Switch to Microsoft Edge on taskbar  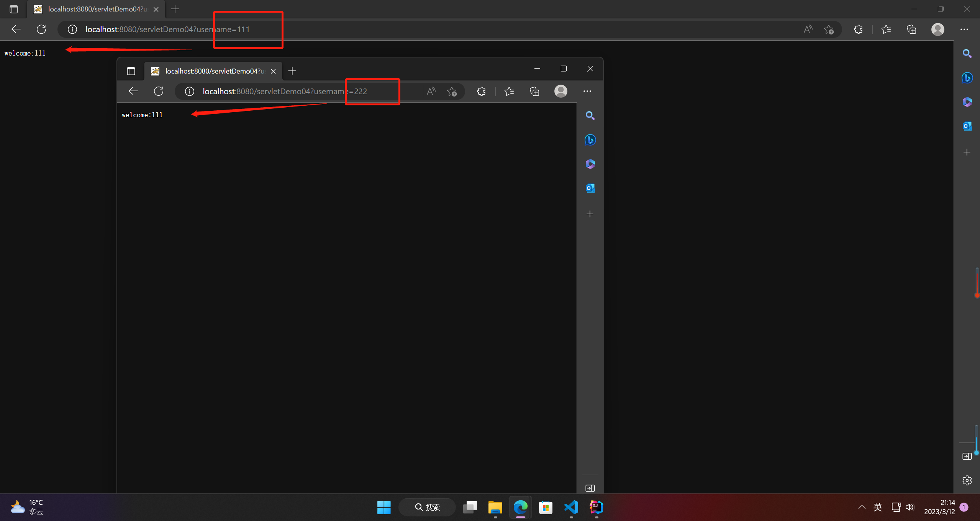[521, 507]
